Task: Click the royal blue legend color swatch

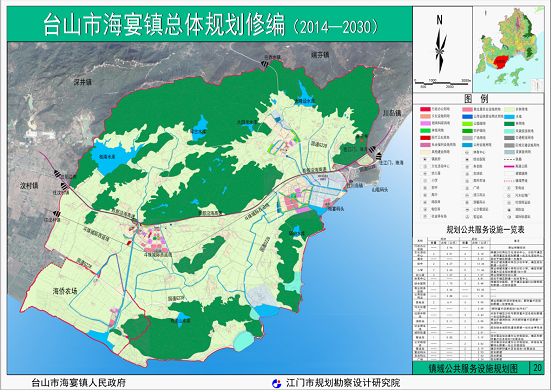Action: click(468, 117)
